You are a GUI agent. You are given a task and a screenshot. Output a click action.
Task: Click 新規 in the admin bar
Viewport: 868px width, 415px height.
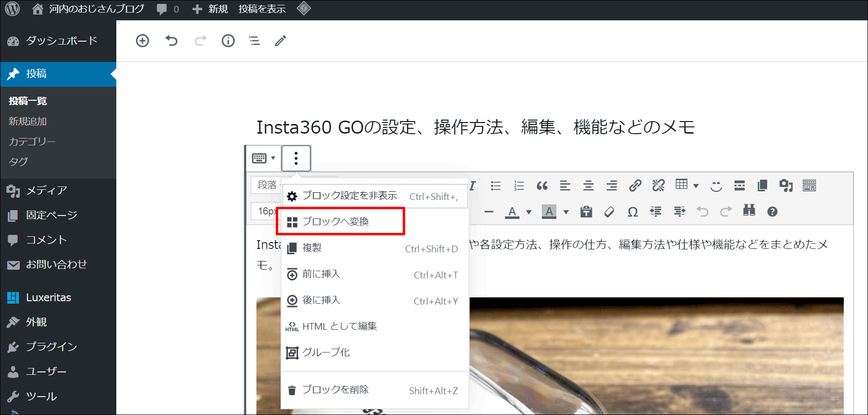210,9
